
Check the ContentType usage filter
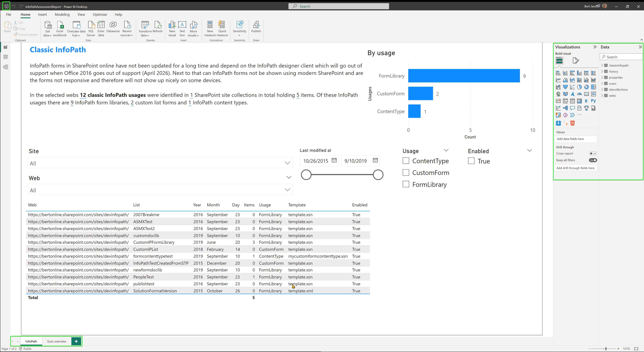406,161
